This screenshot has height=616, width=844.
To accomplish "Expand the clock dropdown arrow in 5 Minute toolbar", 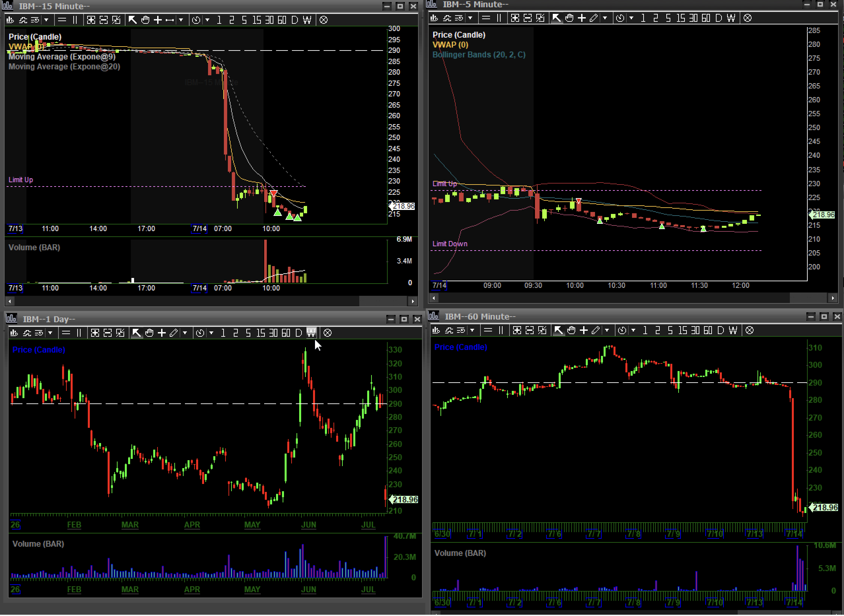I will 631,18.
